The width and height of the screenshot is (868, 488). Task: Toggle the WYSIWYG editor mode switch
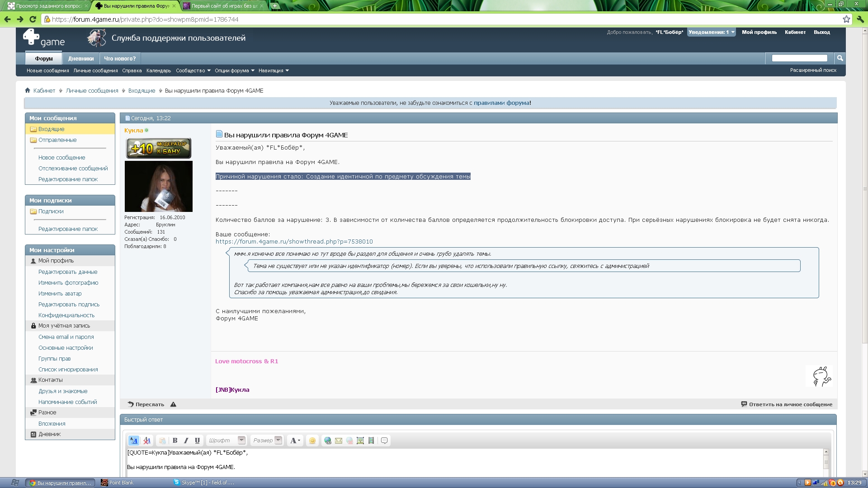[134, 441]
